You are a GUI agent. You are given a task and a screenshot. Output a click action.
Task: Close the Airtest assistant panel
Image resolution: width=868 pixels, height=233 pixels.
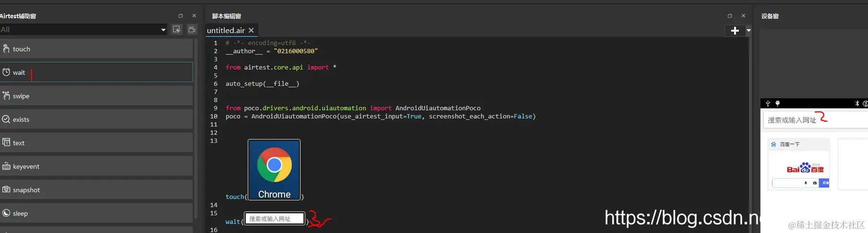(194, 16)
